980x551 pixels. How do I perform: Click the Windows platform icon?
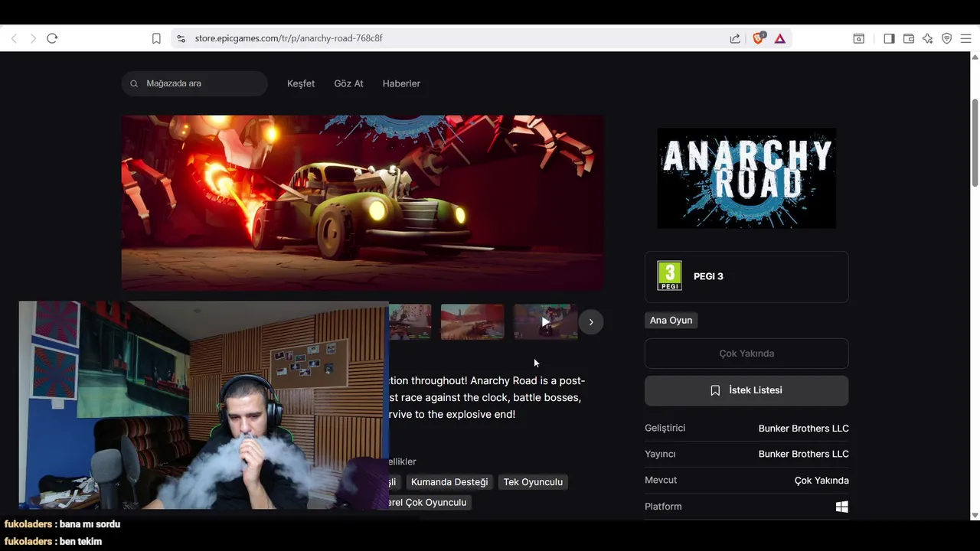pyautogui.click(x=842, y=507)
